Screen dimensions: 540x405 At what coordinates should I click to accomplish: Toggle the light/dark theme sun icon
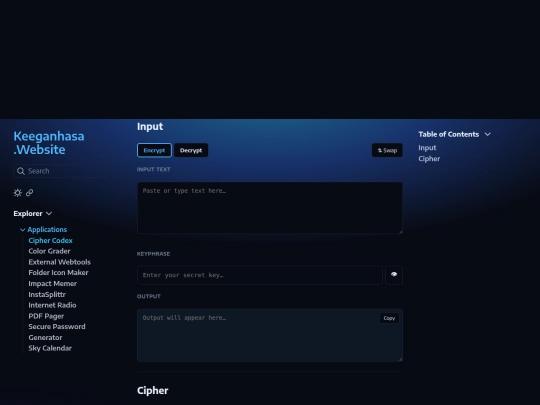coord(18,193)
